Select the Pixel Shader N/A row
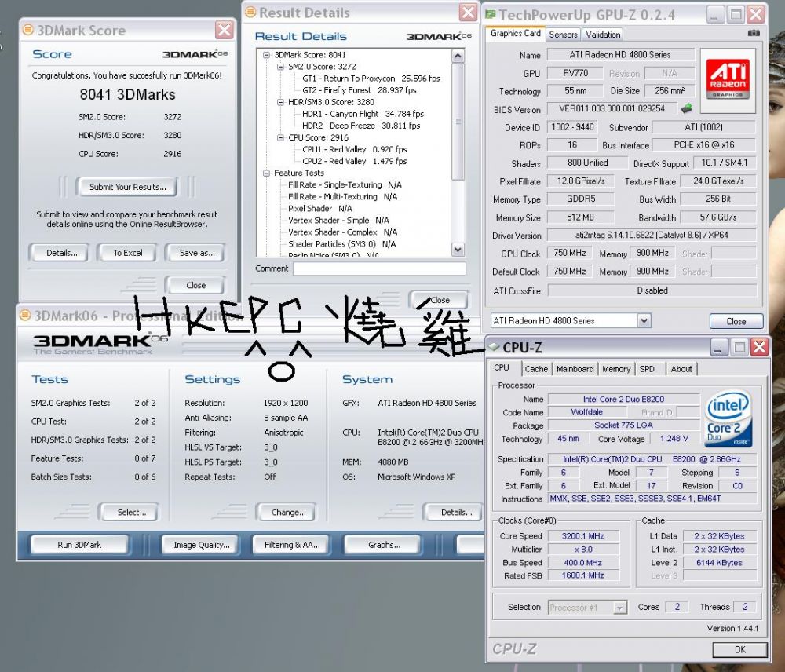 pos(320,208)
